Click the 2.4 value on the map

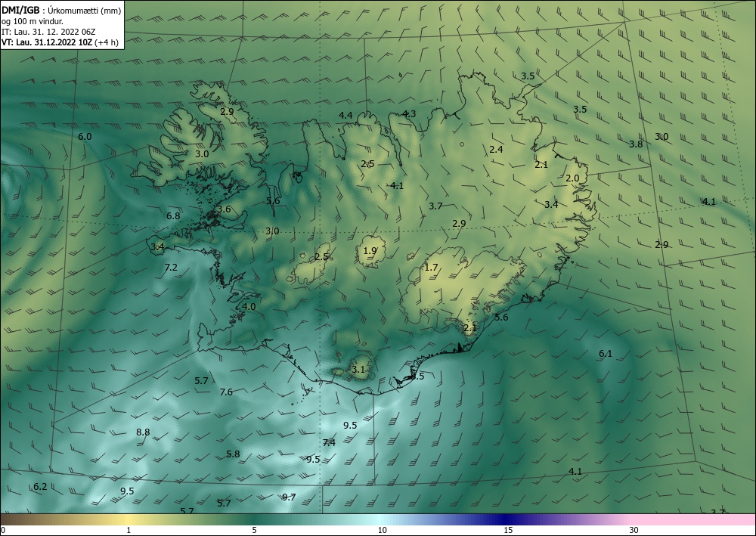point(496,150)
